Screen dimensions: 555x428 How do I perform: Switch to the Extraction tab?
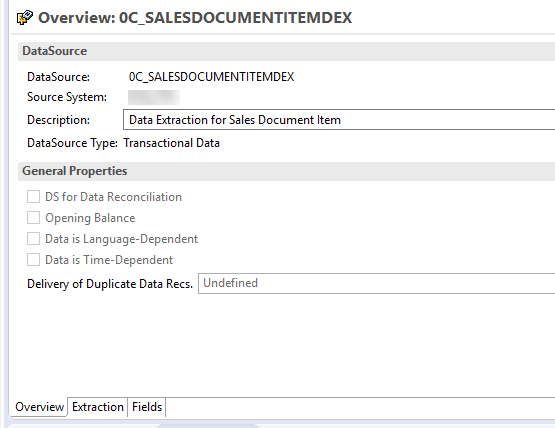[x=98, y=407]
